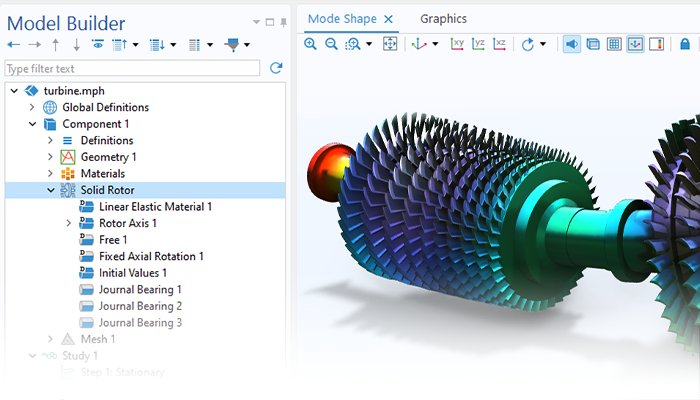This screenshot has width=700, height=400.
Task: Select Fixed Axial Rotation 1
Action: 151,256
